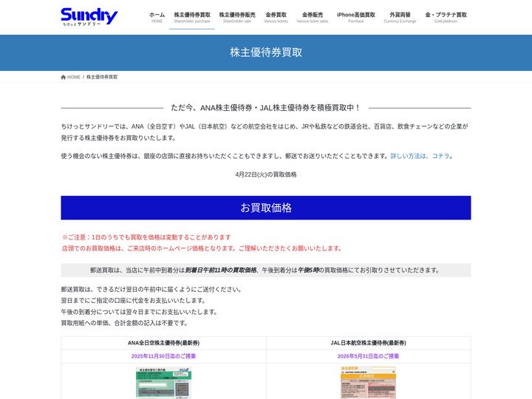The width and height of the screenshot is (532, 399).
Task: Follow the HOME breadcrumb link
Action: click(74, 77)
